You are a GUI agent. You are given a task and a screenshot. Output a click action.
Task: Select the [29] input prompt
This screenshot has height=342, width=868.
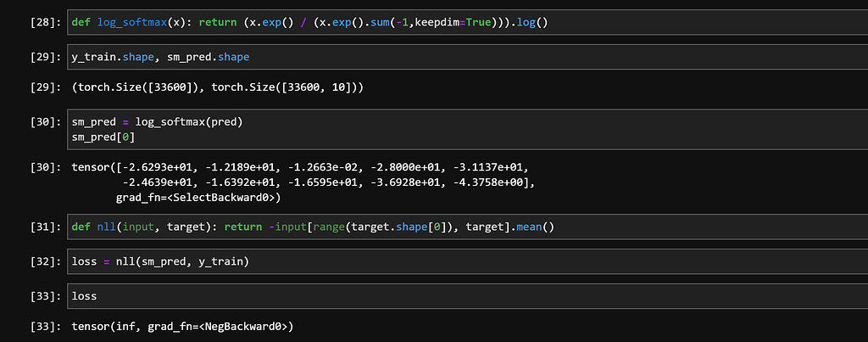coord(44,58)
